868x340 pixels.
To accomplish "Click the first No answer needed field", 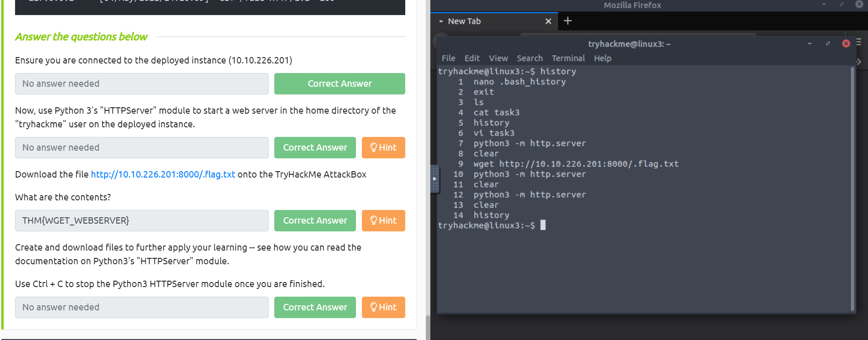I will coord(142,84).
